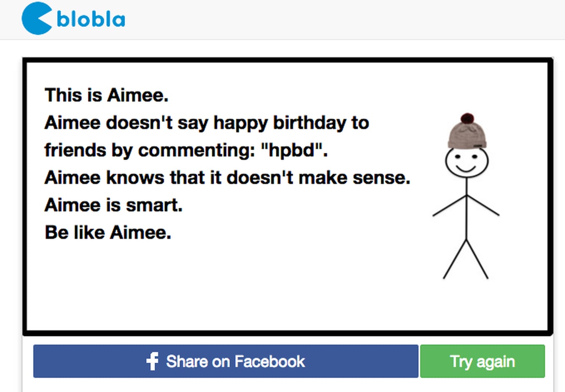This screenshot has height=392, width=565.
Task: Click the "This is Aimee." text line
Action: tap(107, 95)
